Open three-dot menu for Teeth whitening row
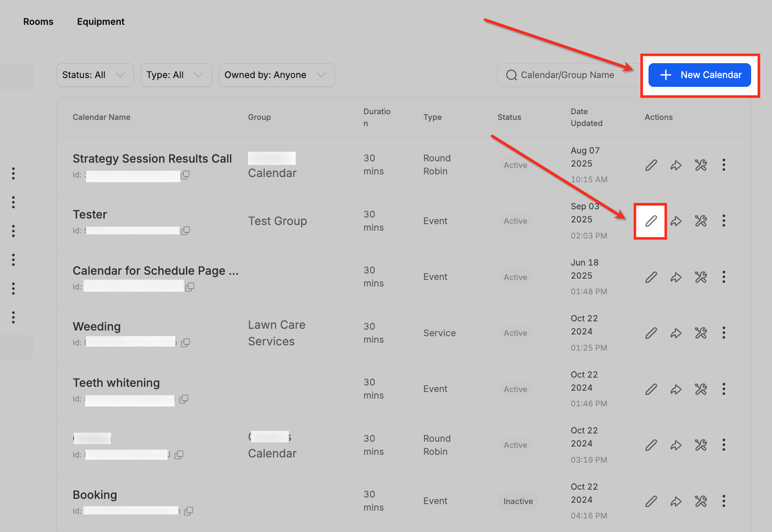 tap(724, 389)
